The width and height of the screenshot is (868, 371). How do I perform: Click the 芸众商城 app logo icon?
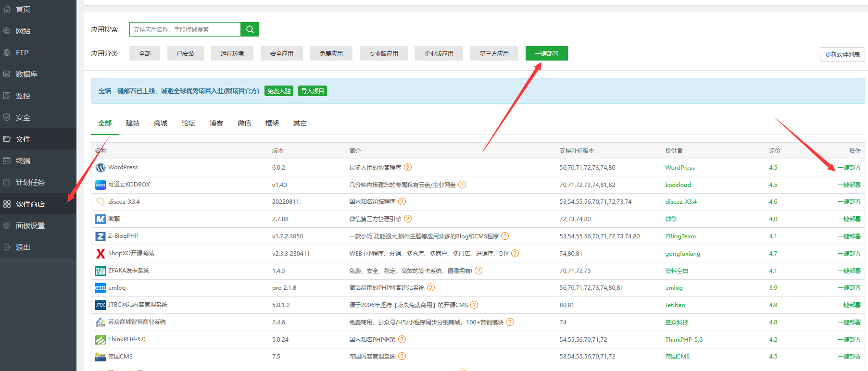click(x=101, y=322)
